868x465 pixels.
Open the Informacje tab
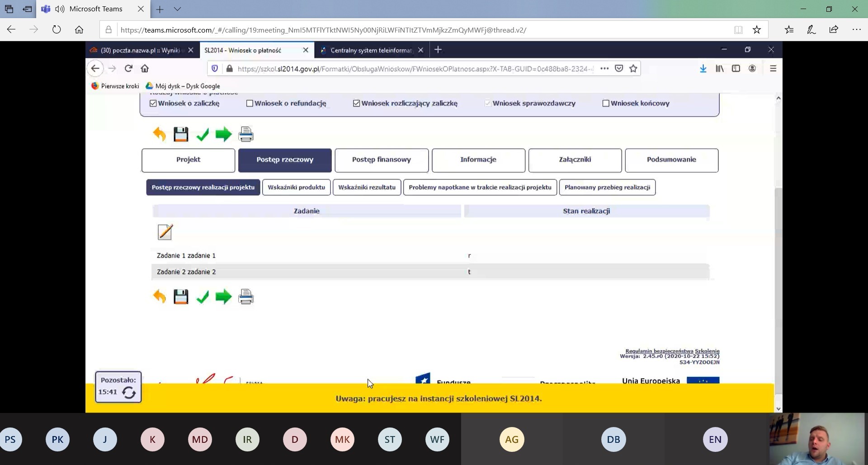pos(478,160)
